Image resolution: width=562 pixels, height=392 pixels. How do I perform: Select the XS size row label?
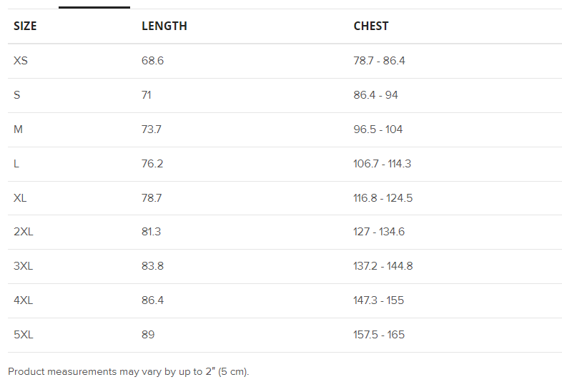[21, 61]
